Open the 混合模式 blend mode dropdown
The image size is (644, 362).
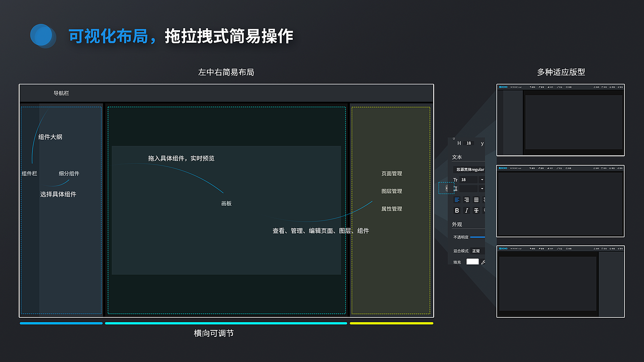pyautogui.click(x=477, y=250)
